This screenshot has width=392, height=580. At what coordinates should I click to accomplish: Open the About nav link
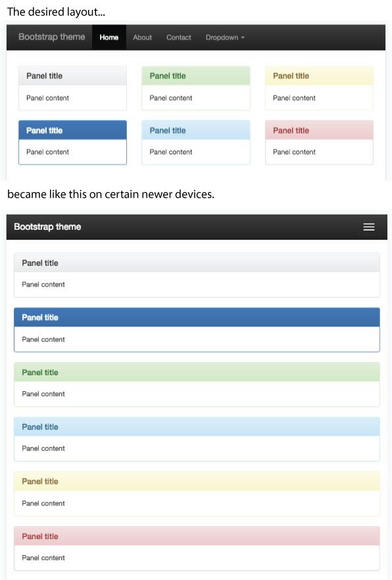tap(142, 38)
